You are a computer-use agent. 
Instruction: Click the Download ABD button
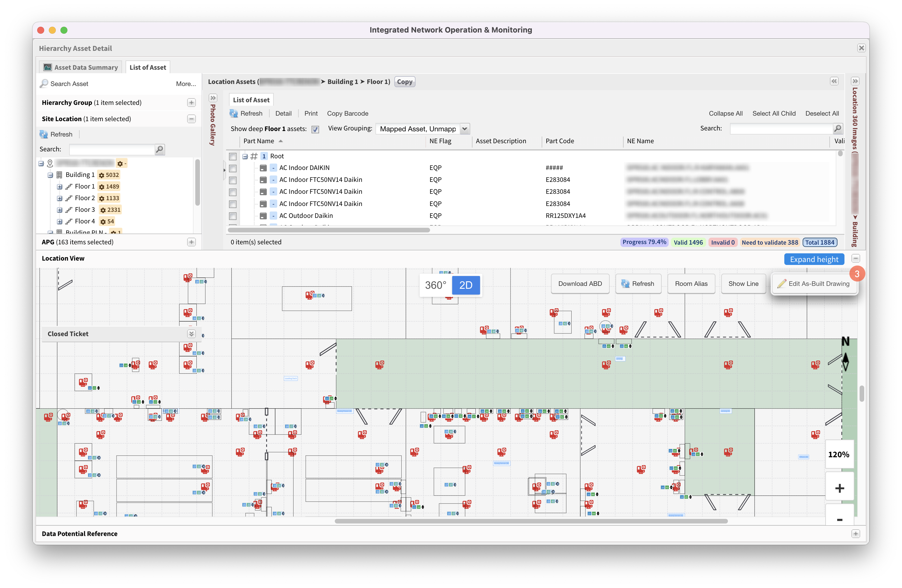(x=580, y=283)
